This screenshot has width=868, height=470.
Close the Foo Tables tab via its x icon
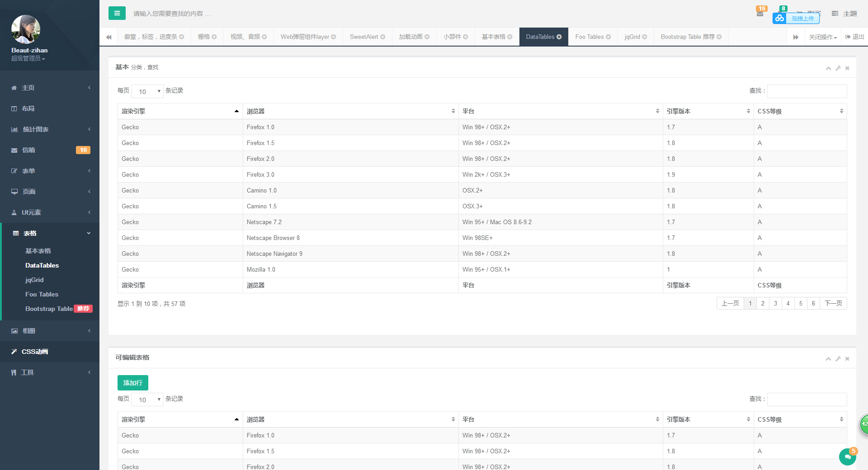point(609,37)
